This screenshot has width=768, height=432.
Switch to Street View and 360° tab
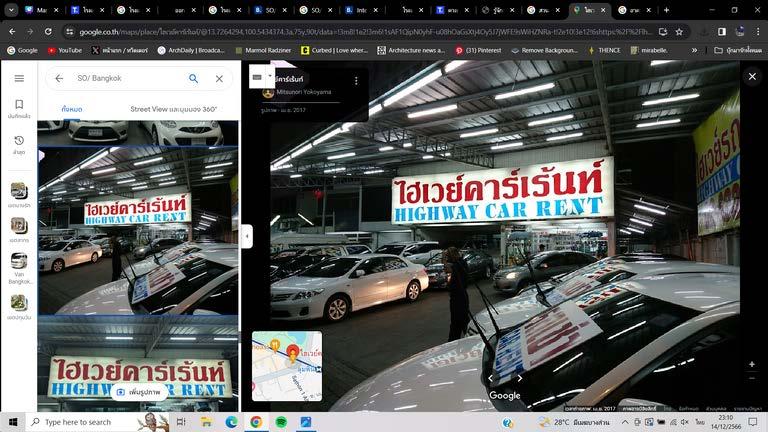click(x=173, y=109)
